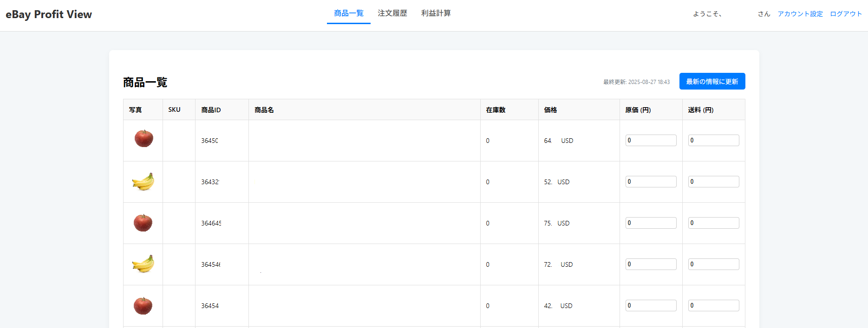Select the 商品一覧 tab
Viewport: 868px width, 328px height.
pos(349,13)
